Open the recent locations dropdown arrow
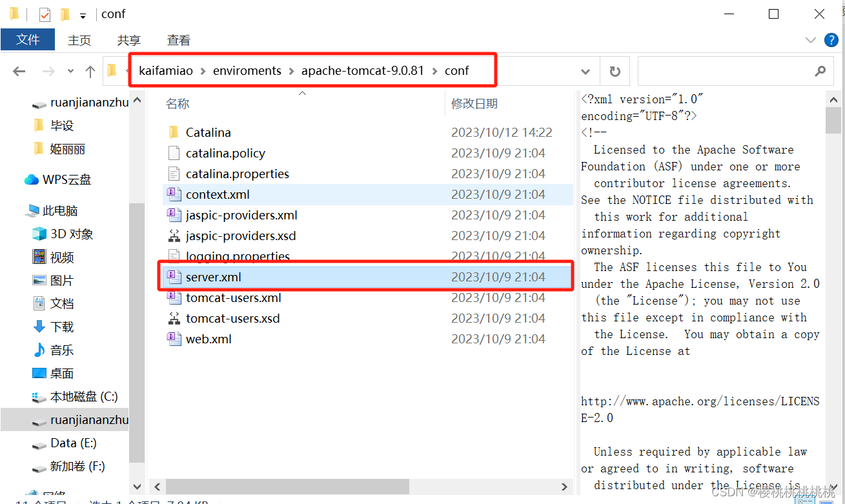 click(x=70, y=71)
